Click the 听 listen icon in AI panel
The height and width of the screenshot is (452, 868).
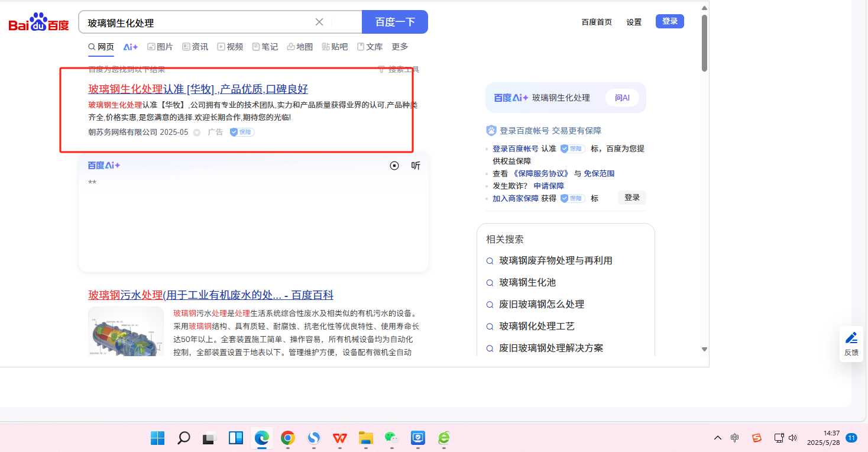coord(416,166)
